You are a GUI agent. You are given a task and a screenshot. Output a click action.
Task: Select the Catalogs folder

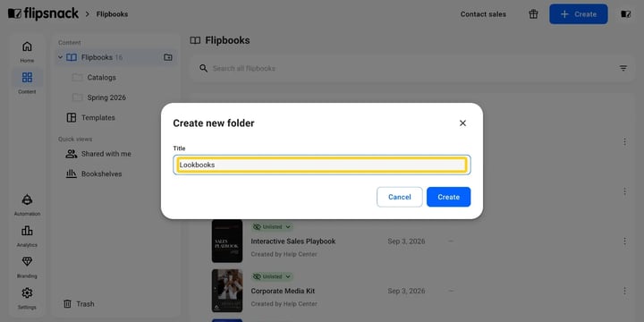click(x=94, y=77)
